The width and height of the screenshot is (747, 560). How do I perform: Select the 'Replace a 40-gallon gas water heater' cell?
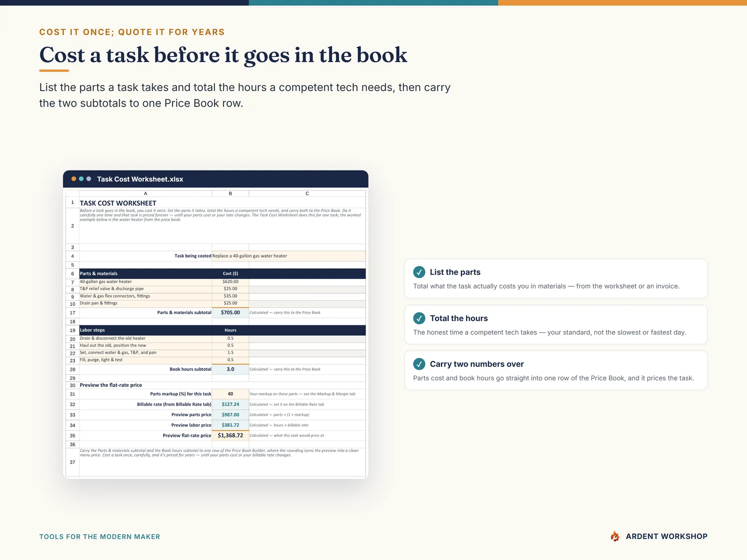coord(289,256)
